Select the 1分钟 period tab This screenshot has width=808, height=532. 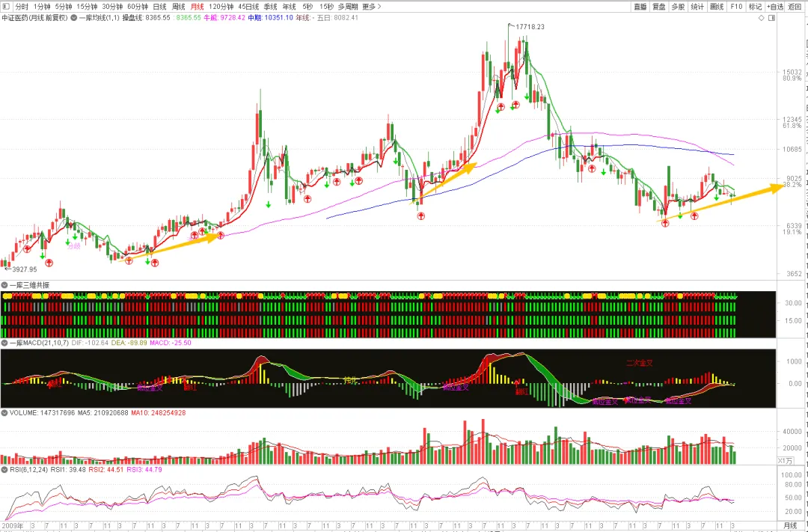42,7
